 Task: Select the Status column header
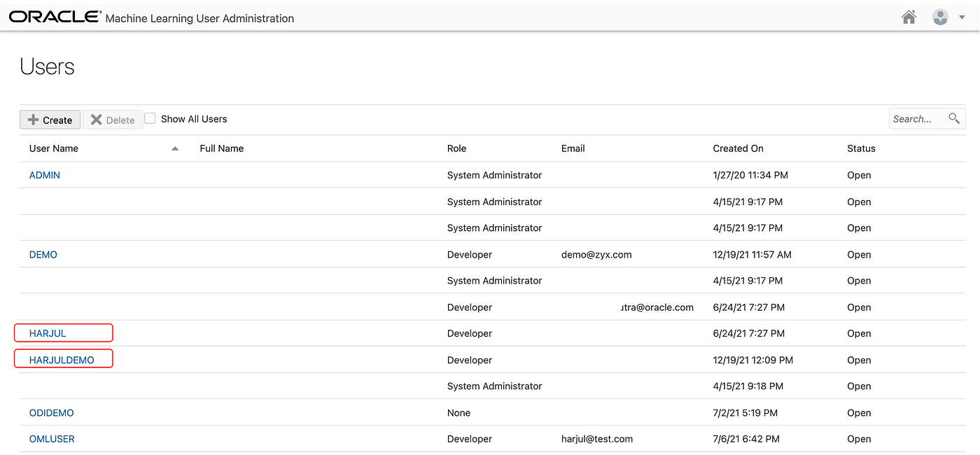(x=860, y=148)
